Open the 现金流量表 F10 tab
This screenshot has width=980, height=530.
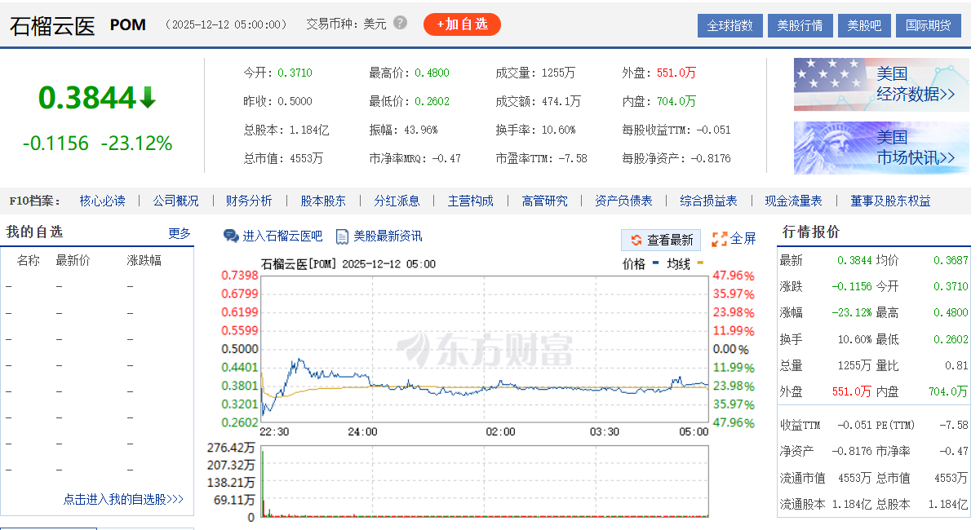(793, 201)
